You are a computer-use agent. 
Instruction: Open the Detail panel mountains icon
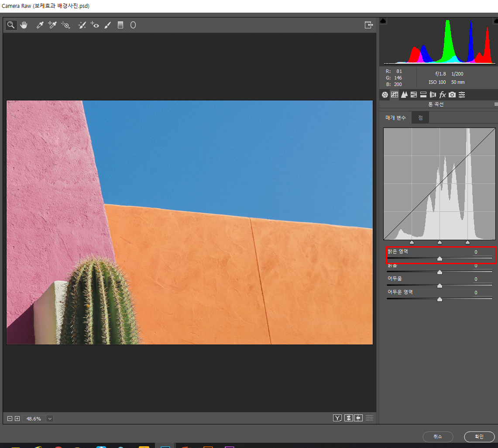[404, 95]
